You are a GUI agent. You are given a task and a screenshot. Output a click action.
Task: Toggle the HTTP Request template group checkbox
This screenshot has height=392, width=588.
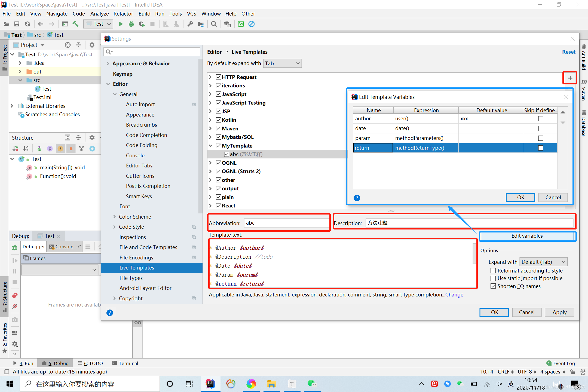tap(218, 77)
